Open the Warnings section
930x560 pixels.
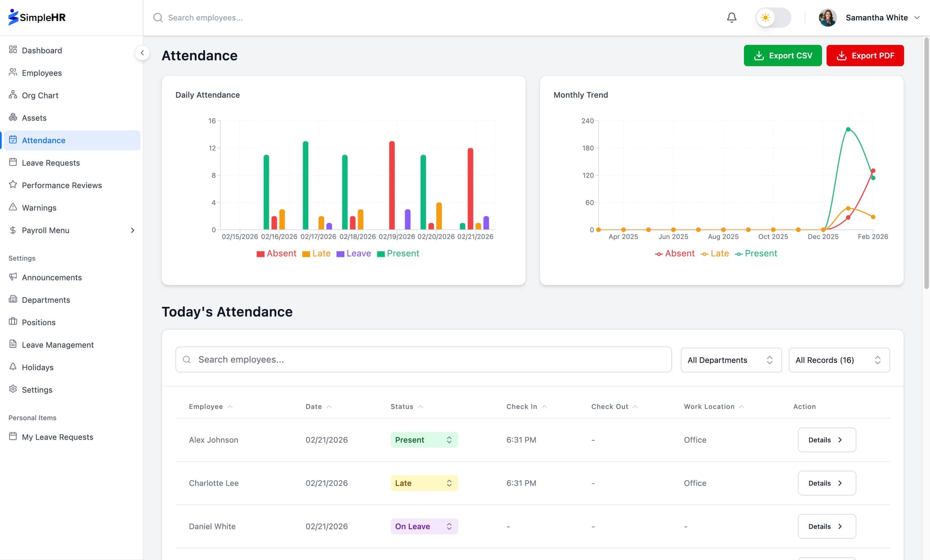[39, 208]
